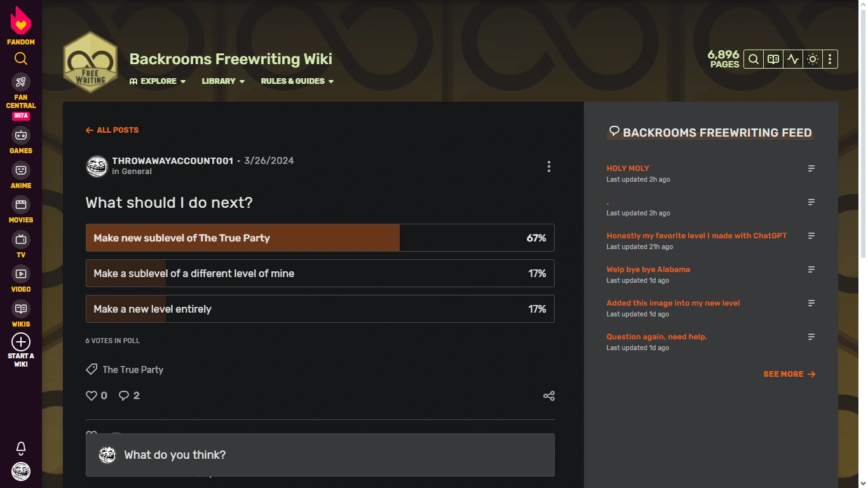
Task: Expand the Library dropdown menu
Action: [223, 81]
